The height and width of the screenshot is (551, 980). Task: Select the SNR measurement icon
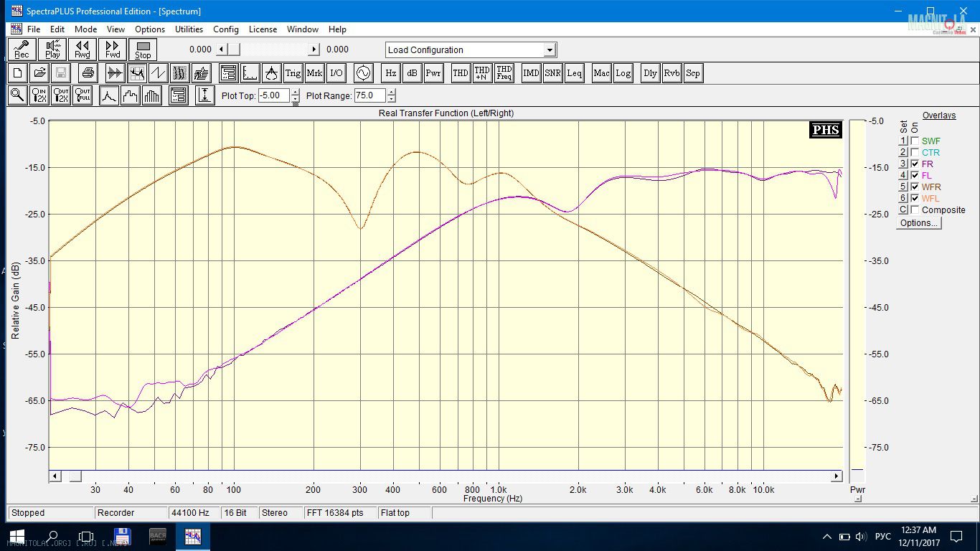pyautogui.click(x=552, y=73)
